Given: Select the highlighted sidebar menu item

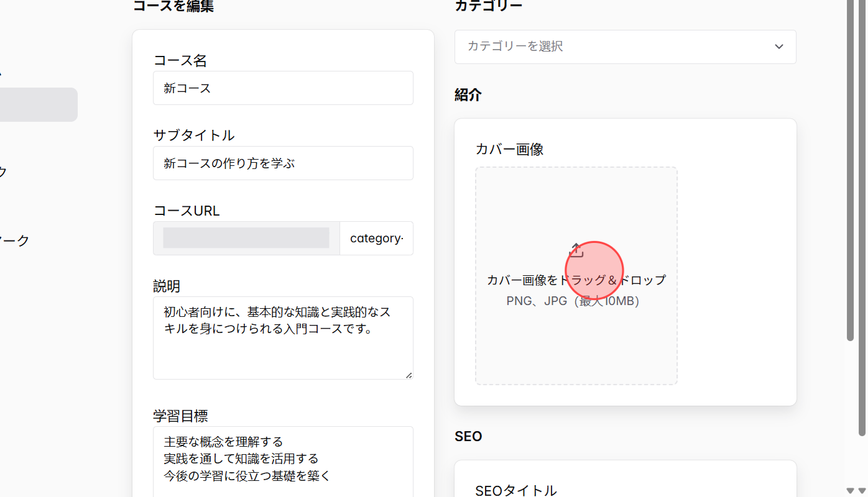Looking at the screenshot, I should pos(37,104).
